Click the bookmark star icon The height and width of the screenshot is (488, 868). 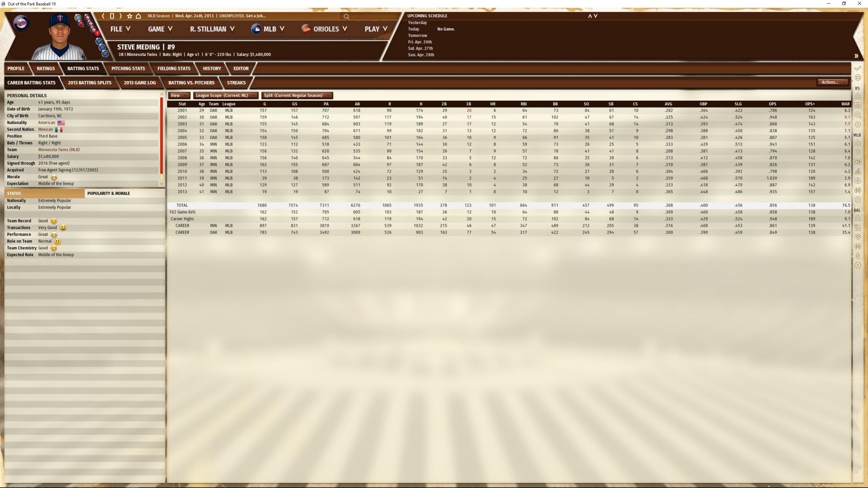130,16
